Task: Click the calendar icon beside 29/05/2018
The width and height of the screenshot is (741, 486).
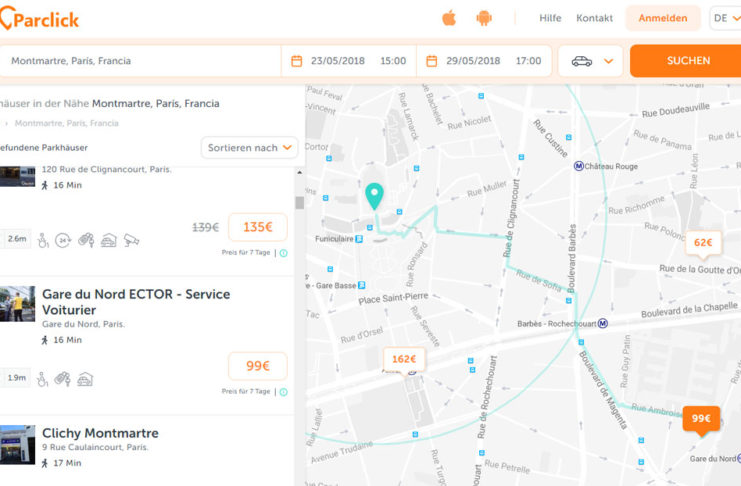Action: coord(431,61)
